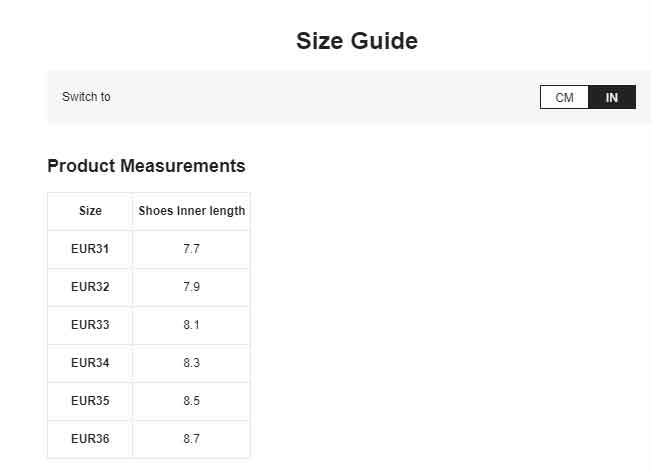Click the EUR35 size cell
Viewport: 652px width, 472px height.
90,400
